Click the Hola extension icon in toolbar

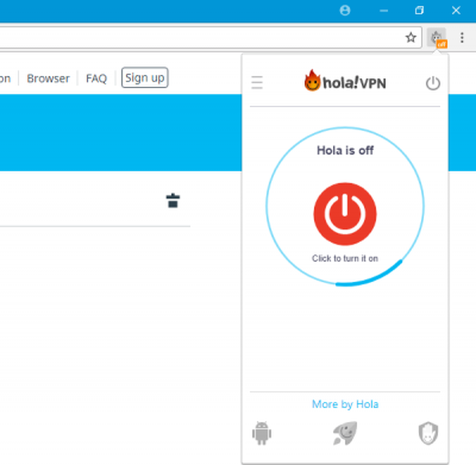pyautogui.click(x=437, y=38)
